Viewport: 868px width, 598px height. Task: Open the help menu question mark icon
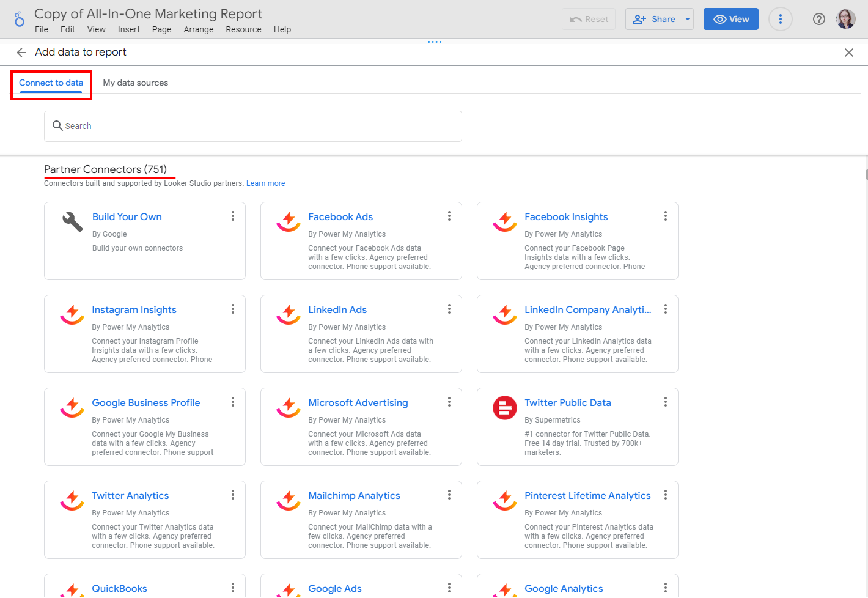[x=818, y=19]
